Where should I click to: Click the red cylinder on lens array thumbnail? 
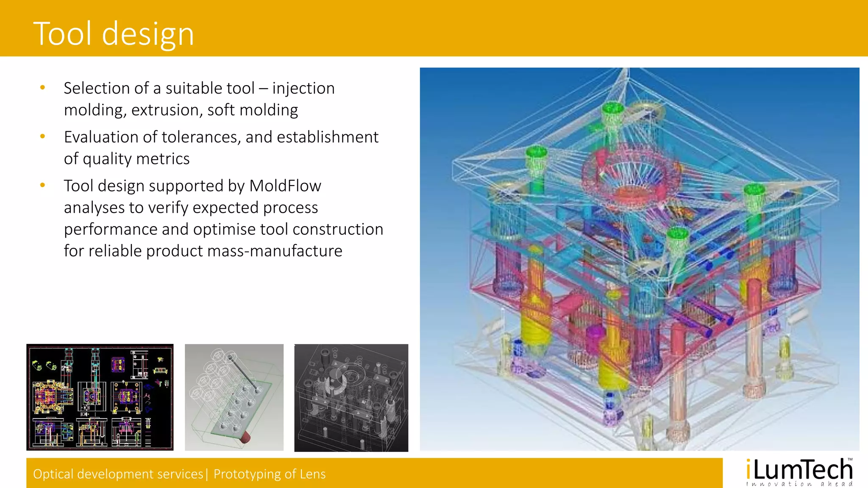tap(245, 437)
